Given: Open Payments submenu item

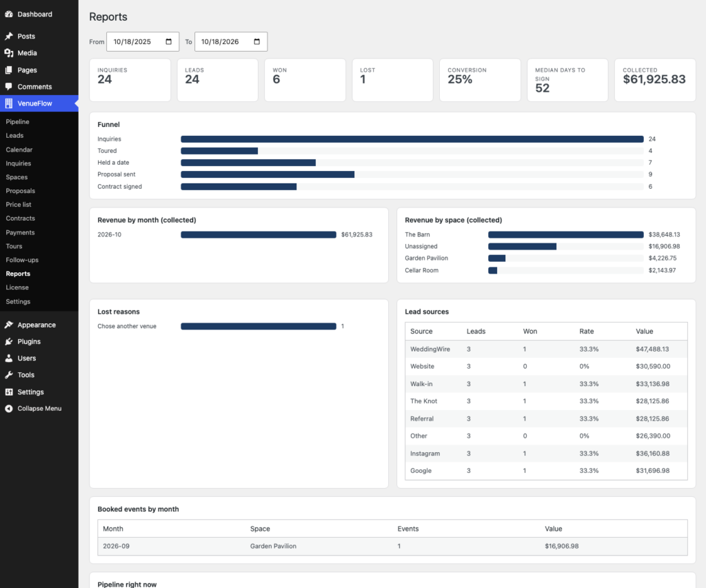Looking at the screenshot, I should pyautogui.click(x=20, y=232).
